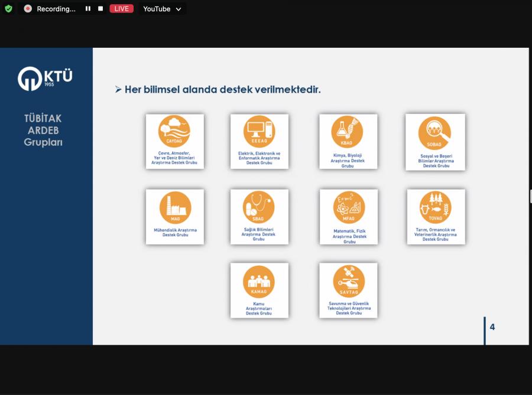Image resolution: width=532 pixels, height=395 pixels.
Task: Click the 'Kimya, Biyoloji Araştırma Destek Grubu' caption
Action: tap(348, 161)
